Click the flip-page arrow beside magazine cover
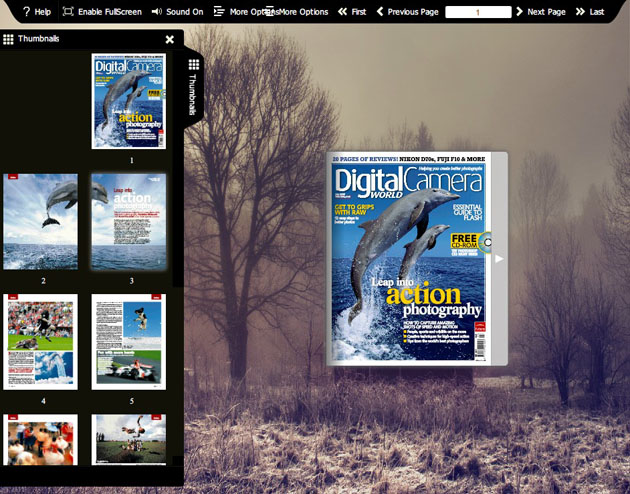This screenshot has height=494, width=630. pos(499,259)
